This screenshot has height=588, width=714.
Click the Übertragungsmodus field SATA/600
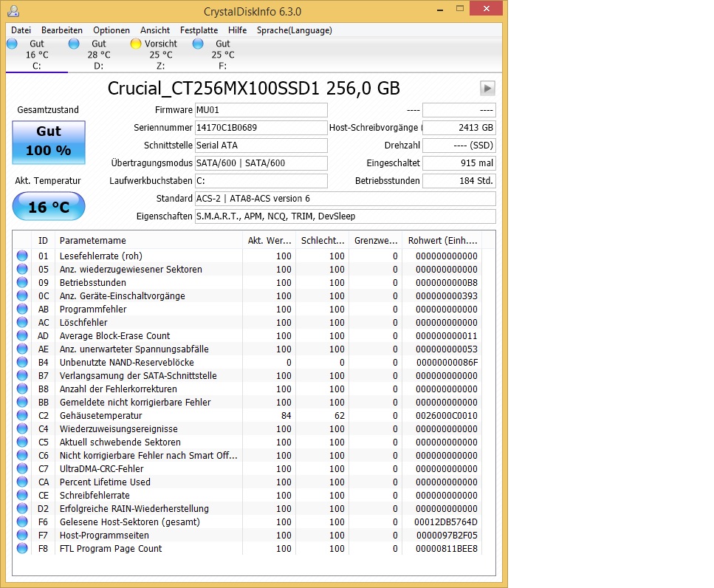click(261, 163)
